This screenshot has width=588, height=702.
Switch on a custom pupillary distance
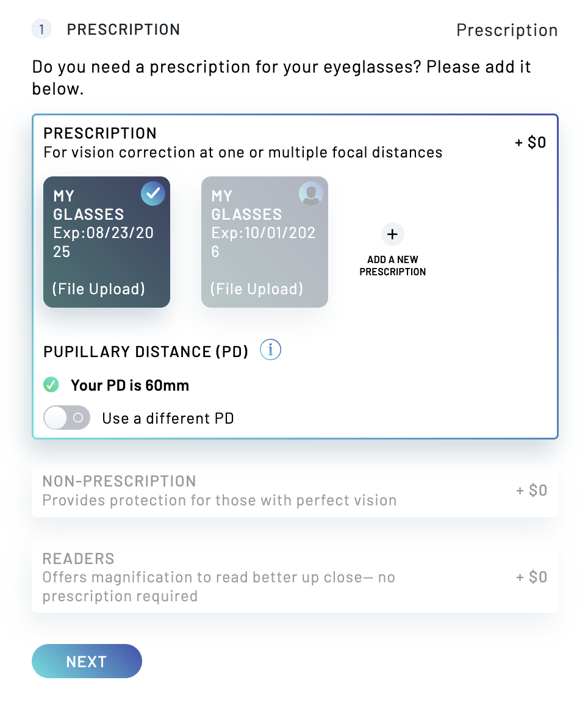point(66,418)
